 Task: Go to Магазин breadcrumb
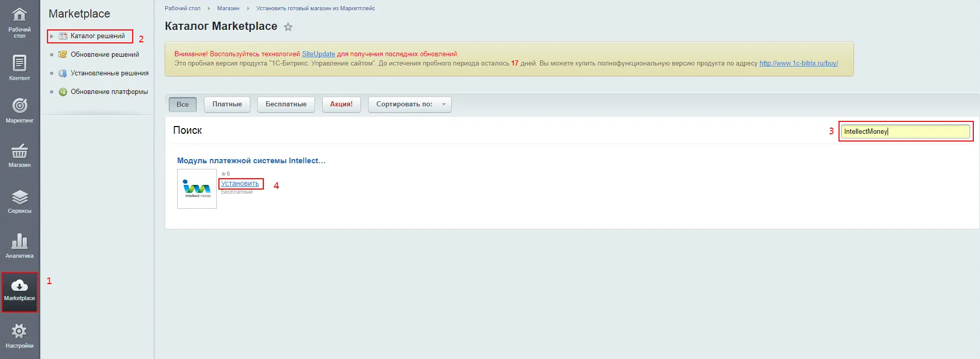228,9
